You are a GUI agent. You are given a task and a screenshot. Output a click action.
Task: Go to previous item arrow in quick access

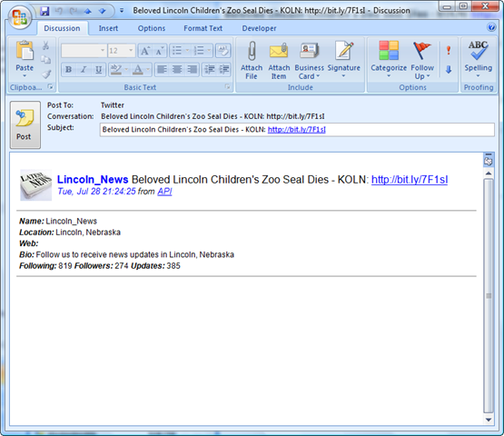pyautogui.click(x=88, y=11)
